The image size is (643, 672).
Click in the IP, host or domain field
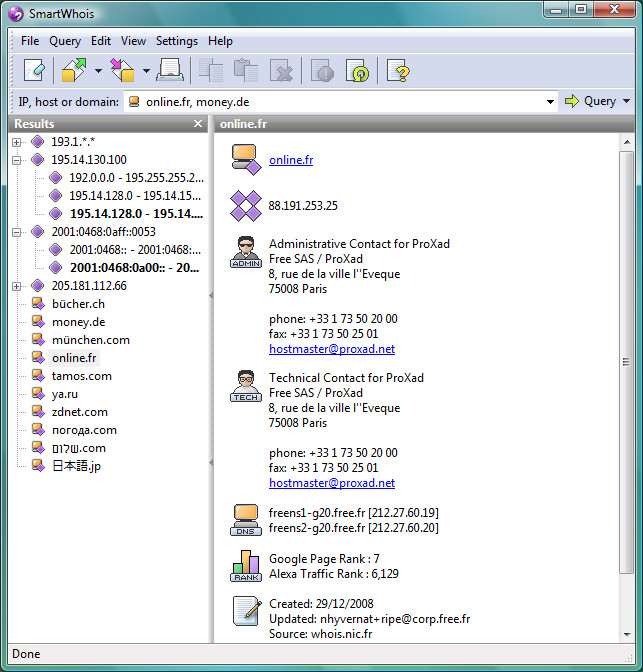pos(341,102)
